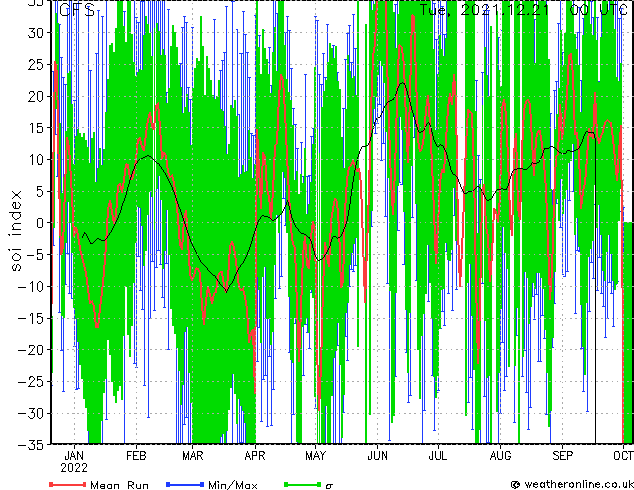This screenshot has height=490, width=634.
Task: Click the 30 y-axis value
Action: [x=35, y=33]
